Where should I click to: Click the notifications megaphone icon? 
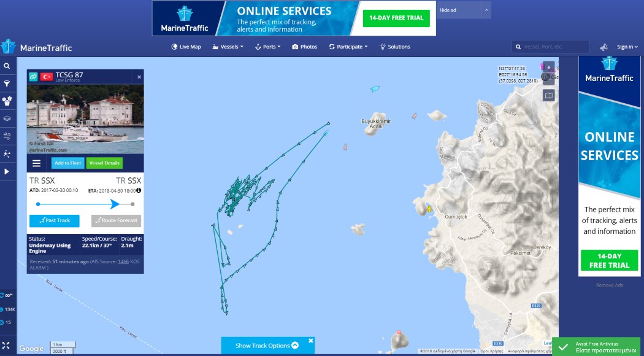[604, 47]
